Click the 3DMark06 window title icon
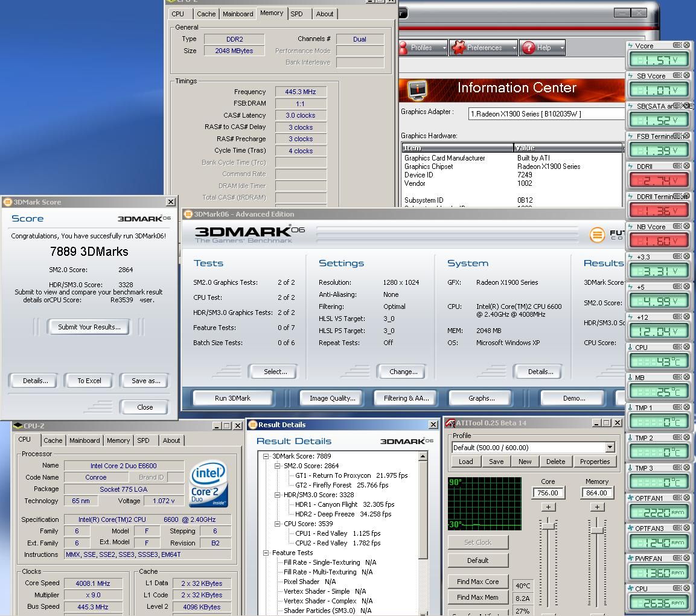The width and height of the screenshot is (696, 616). [x=188, y=214]
